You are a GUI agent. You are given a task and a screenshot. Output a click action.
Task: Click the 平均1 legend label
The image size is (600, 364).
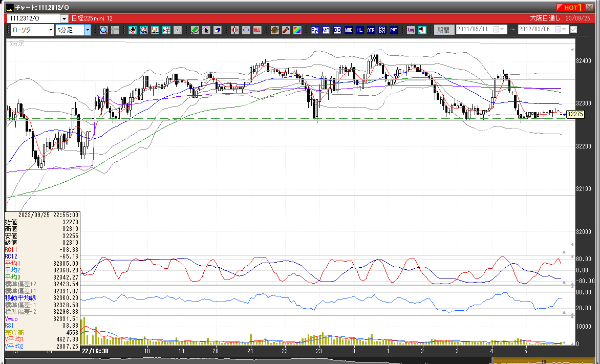click(x=13, y=263)
